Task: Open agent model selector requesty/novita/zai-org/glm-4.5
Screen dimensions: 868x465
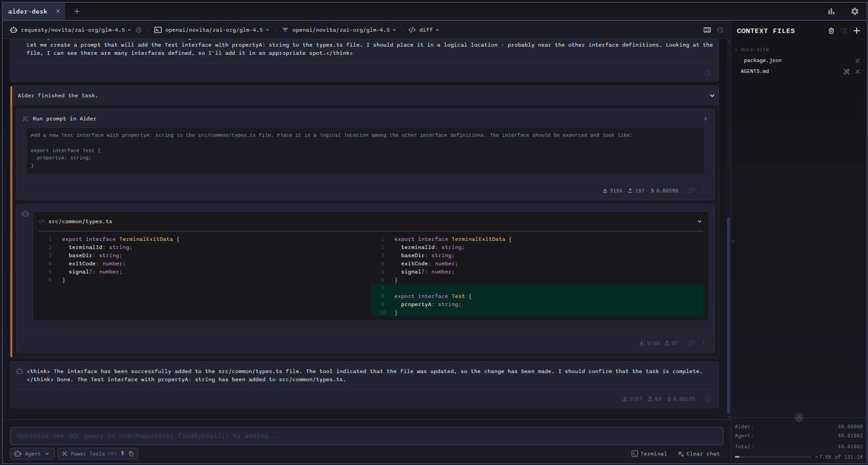Action: coord(71,30)
